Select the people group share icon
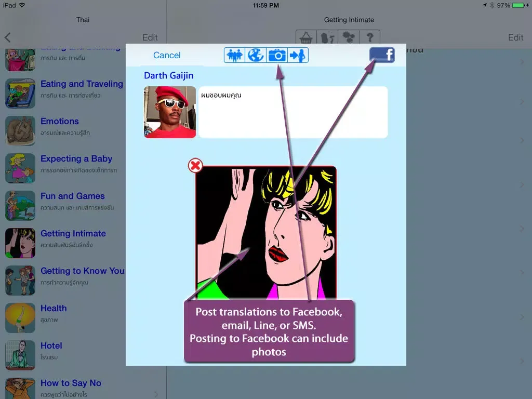Image resolution: width=532 pixels, height=399 pixels. (234, 55)
